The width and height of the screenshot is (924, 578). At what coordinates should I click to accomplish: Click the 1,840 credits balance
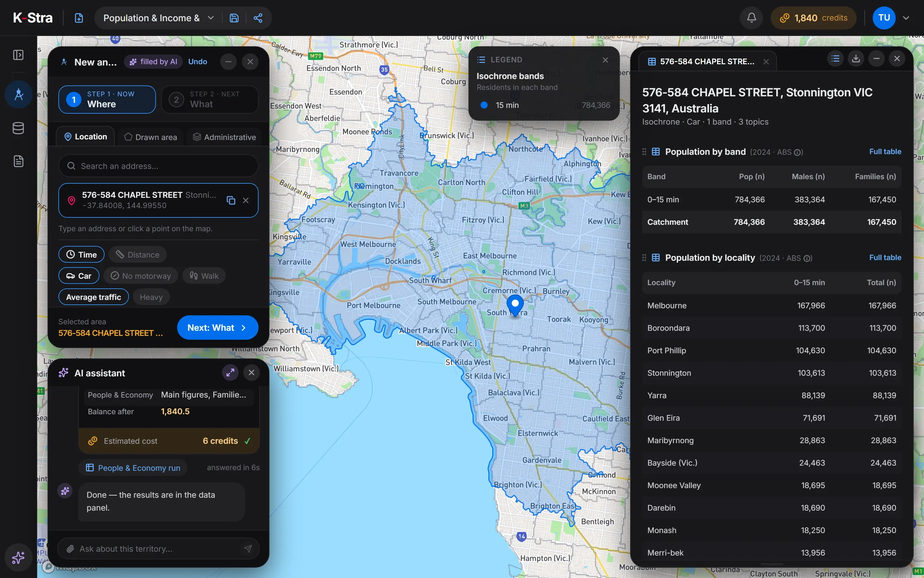point(813,18)
